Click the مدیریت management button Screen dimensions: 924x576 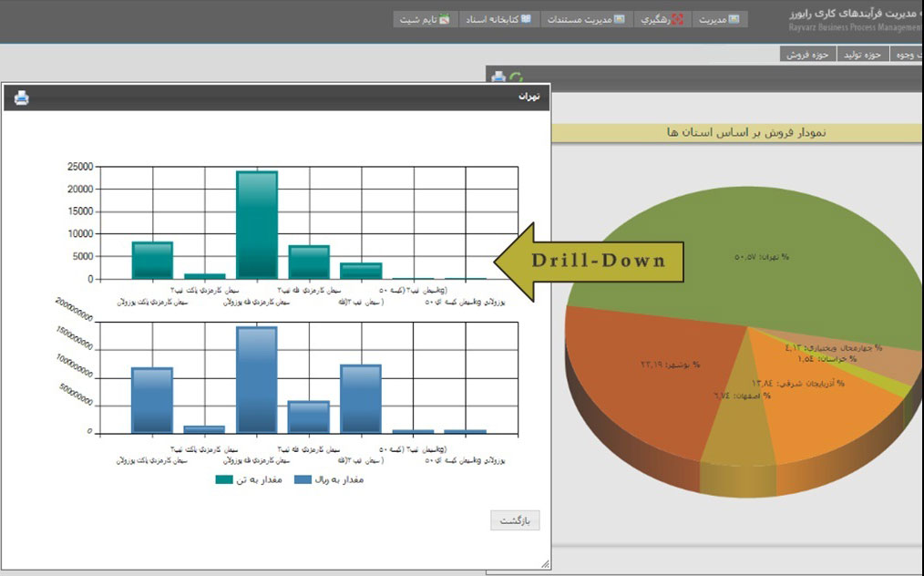click(720, 19)
